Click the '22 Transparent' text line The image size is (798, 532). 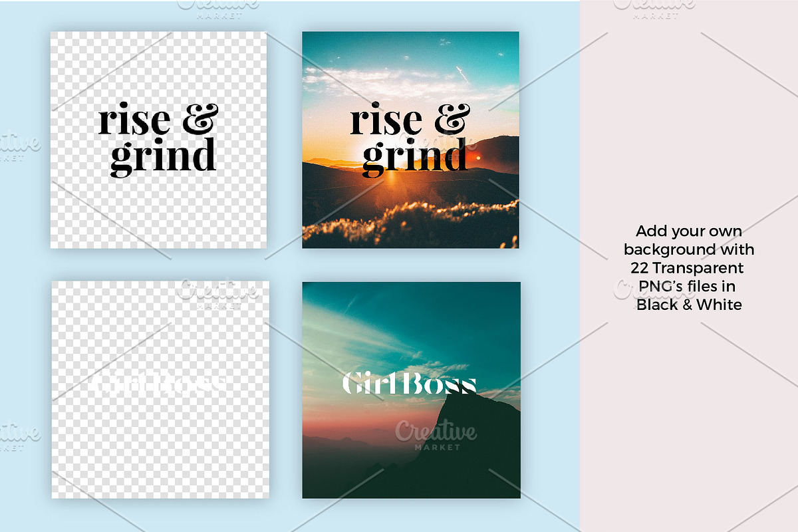[688, 268]
